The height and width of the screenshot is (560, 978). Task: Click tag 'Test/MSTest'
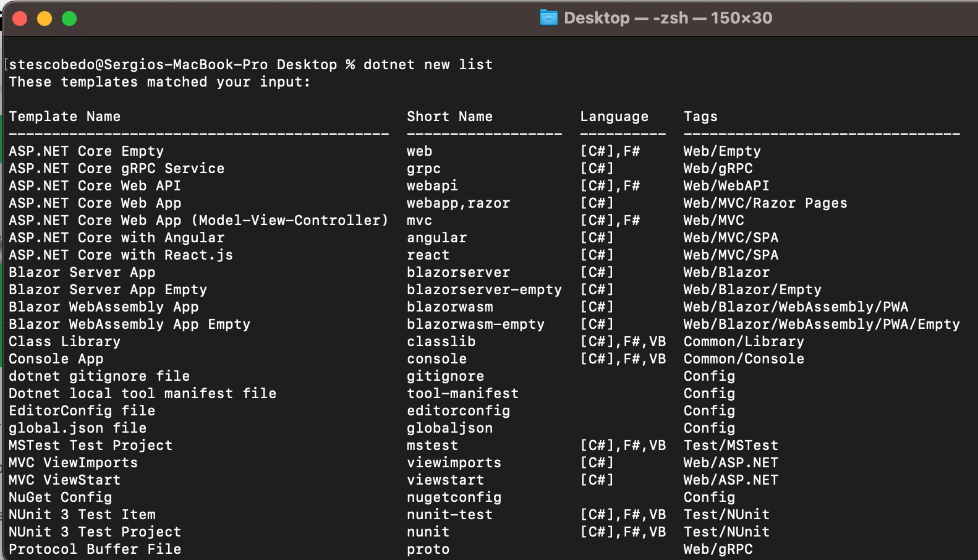(731, 446)
